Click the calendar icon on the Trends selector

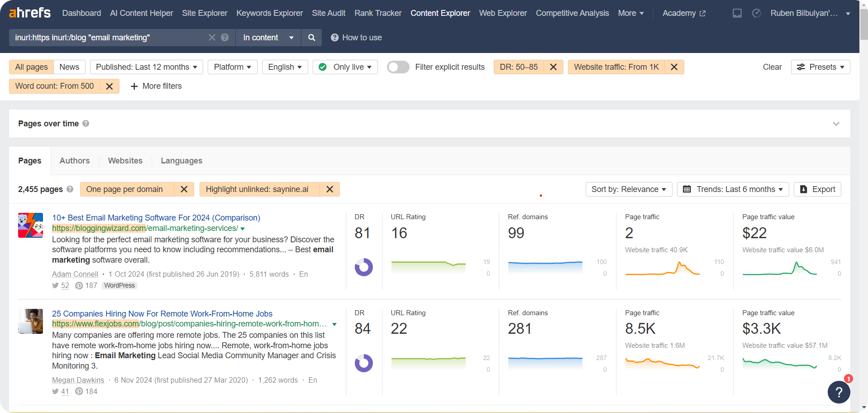pyautogui.click(x=686, y=189)
